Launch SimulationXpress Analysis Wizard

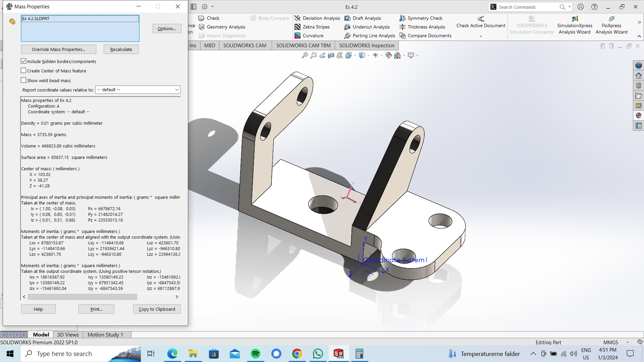tap(575, 25)
